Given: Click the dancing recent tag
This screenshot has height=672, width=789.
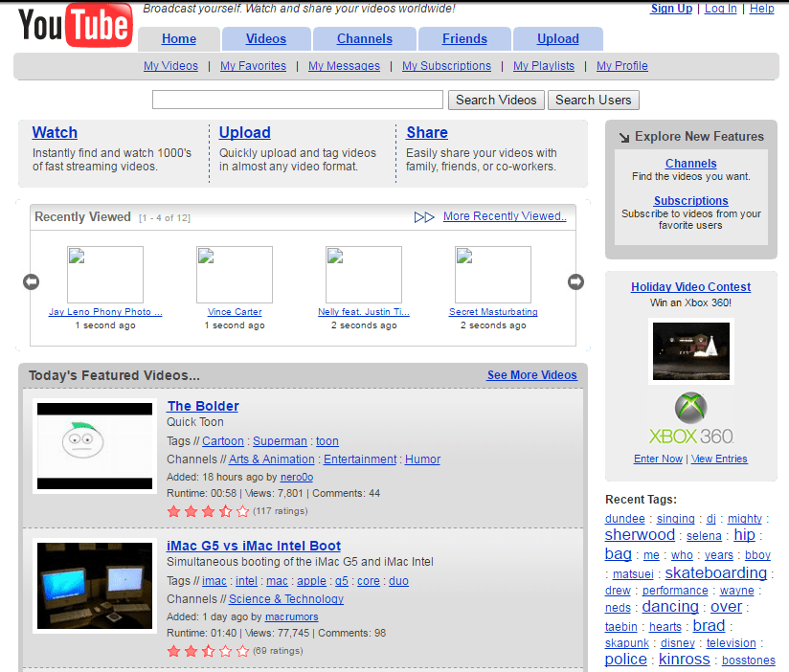Looking at the screenshot, I should coord(670,607).
